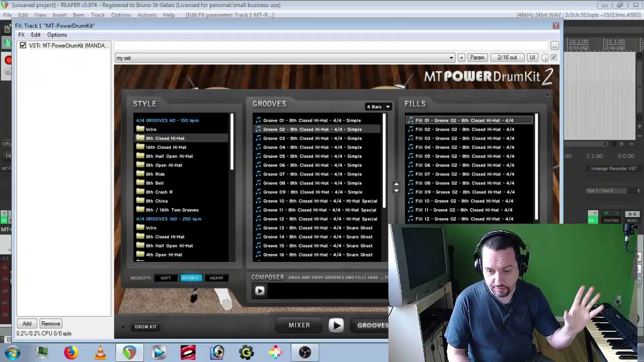Open the FX menu in FX window
644x362 pixels.
[x=22, y=35]
